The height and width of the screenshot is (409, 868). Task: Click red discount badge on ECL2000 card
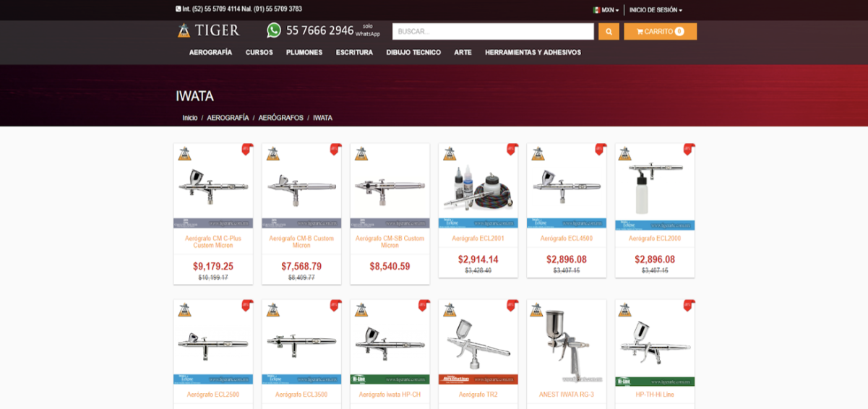coord(689,149)
